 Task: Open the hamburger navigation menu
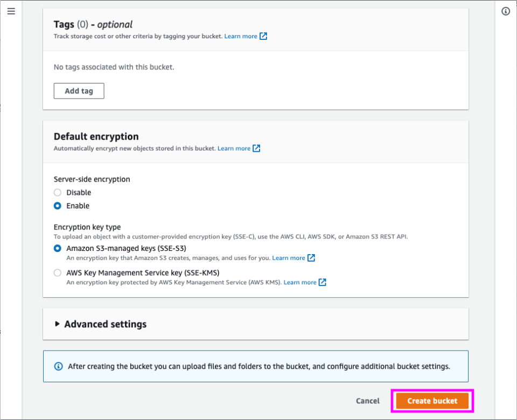tap(11, 11)
